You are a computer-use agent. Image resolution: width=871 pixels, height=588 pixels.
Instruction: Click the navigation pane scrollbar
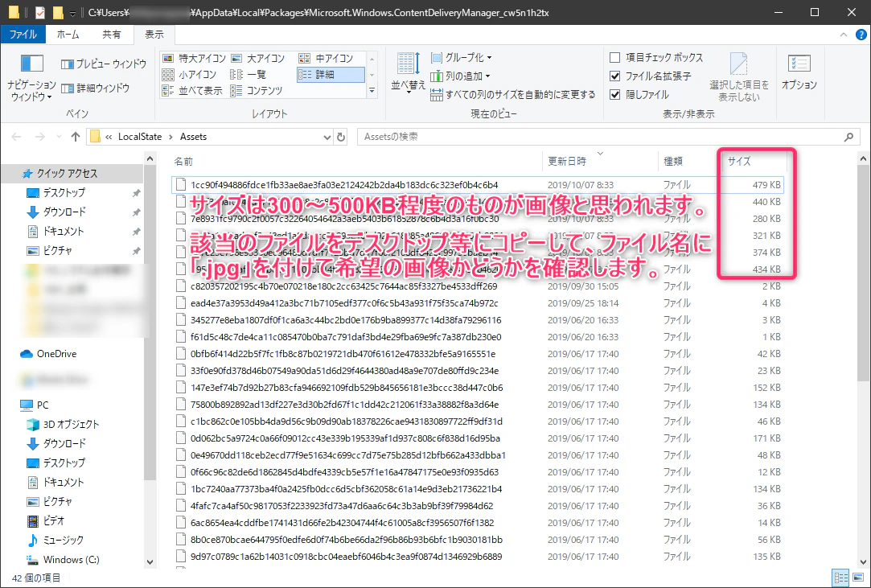tap(150, 323)
